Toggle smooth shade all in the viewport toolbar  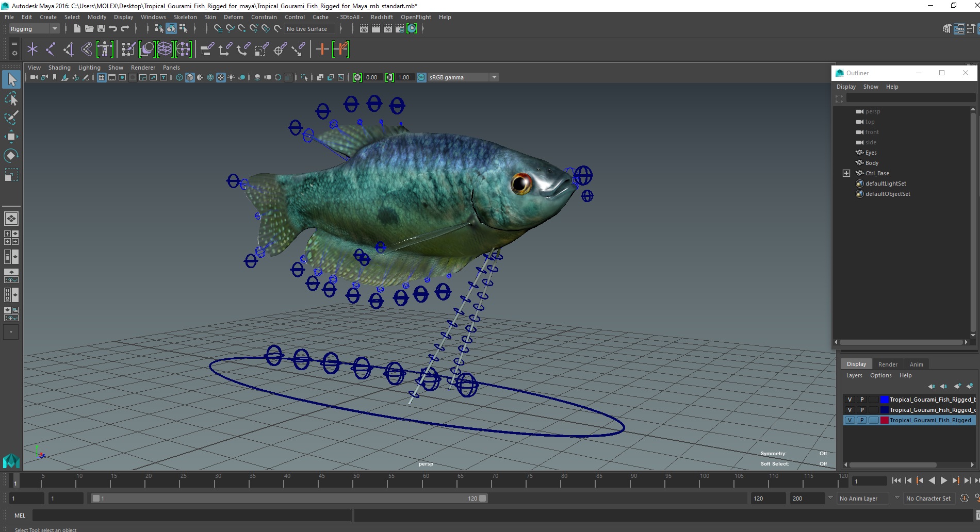tap(190, 77)
